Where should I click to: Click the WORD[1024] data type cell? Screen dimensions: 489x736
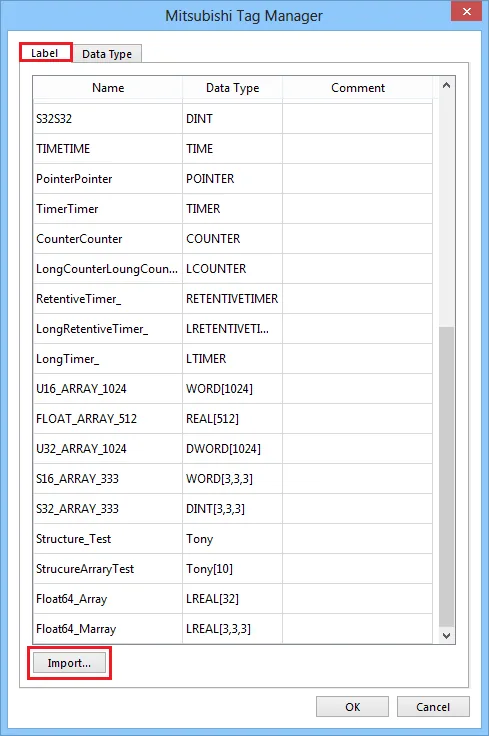232,389
